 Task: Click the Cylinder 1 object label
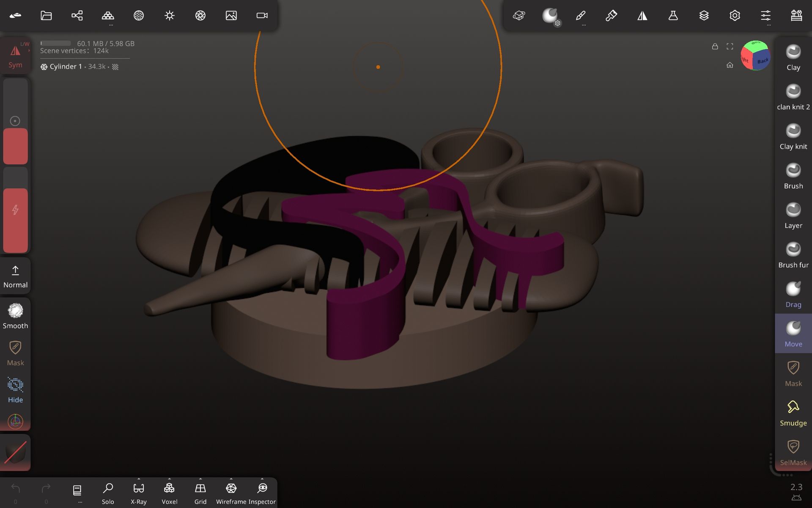[x=66, y=66]
